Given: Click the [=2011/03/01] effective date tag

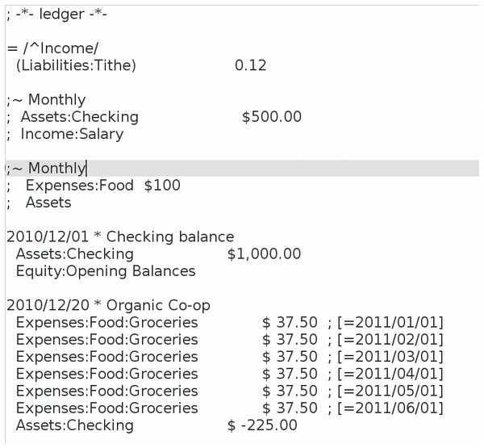Looking at the screenshot, I should [x=390, y=357].
